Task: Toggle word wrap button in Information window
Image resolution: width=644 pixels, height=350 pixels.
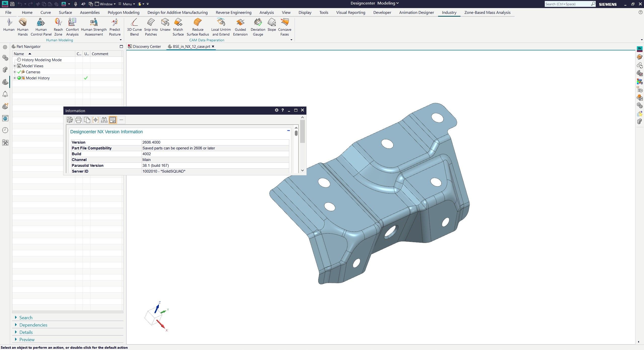Action: coord(113,120)
